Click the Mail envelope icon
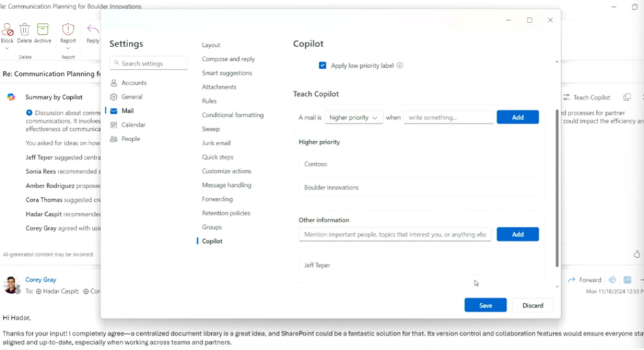Image resolution: width=644 pixels, height=350 pixels. 114,111
